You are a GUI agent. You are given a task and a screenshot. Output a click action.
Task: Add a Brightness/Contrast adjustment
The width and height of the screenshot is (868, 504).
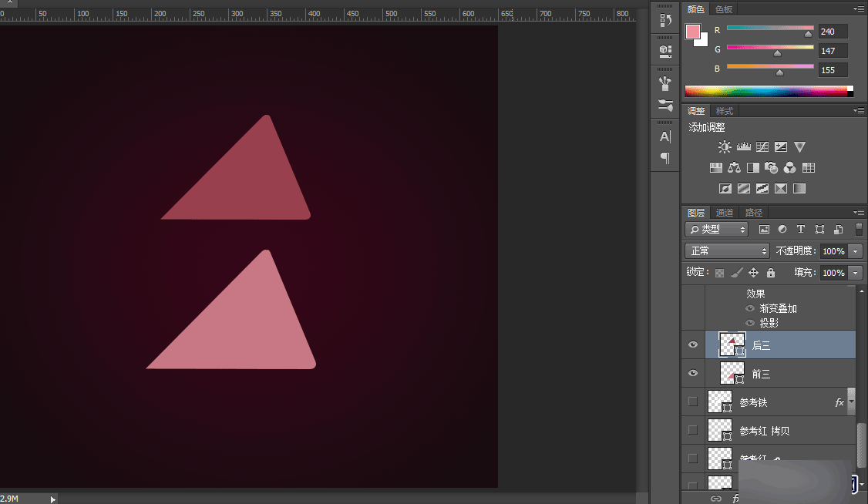tap(725, 146)
